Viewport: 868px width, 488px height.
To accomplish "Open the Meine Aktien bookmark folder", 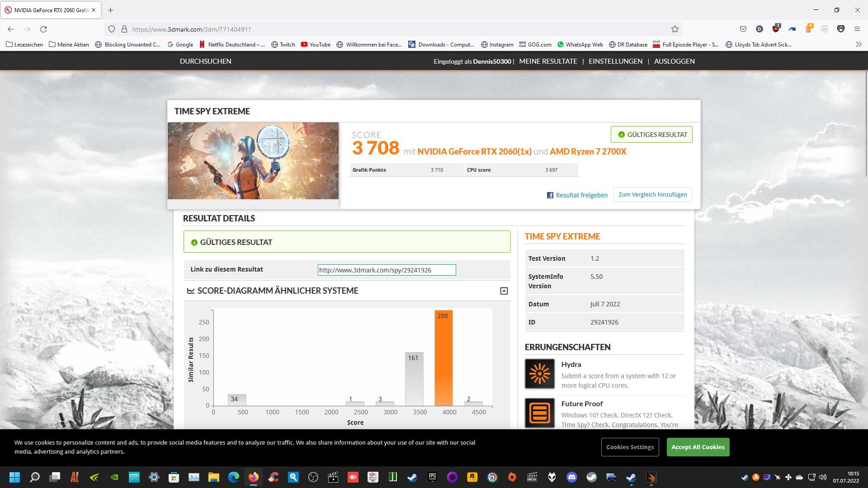I will tap(69, 44).
